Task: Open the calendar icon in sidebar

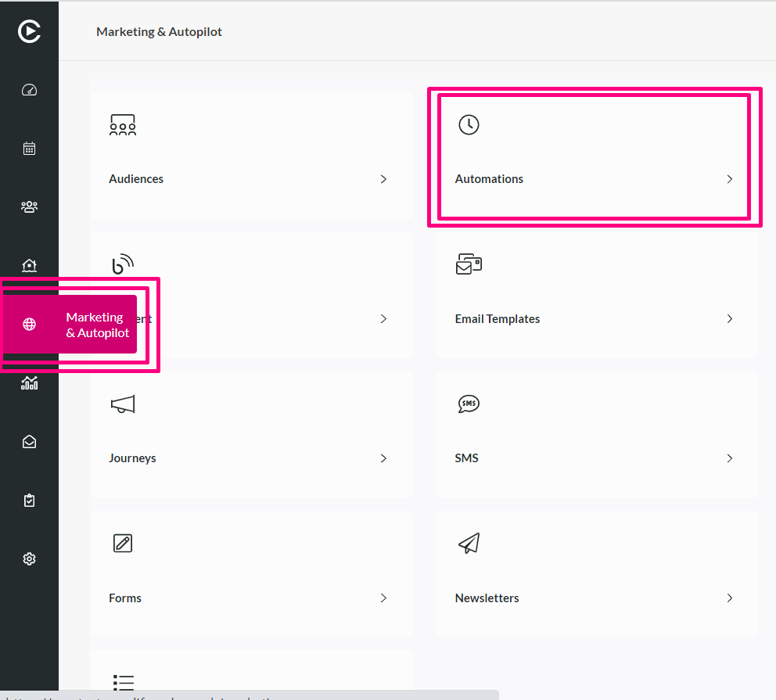Action: 29,149
